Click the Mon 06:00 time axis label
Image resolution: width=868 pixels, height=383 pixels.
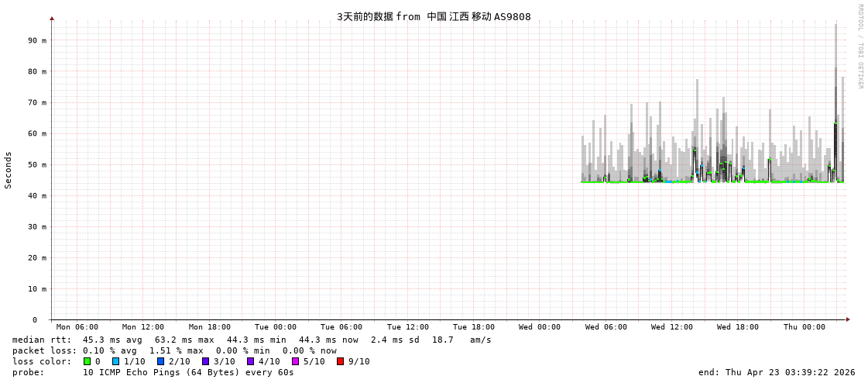pyautogui.click(x=77, y=327)
